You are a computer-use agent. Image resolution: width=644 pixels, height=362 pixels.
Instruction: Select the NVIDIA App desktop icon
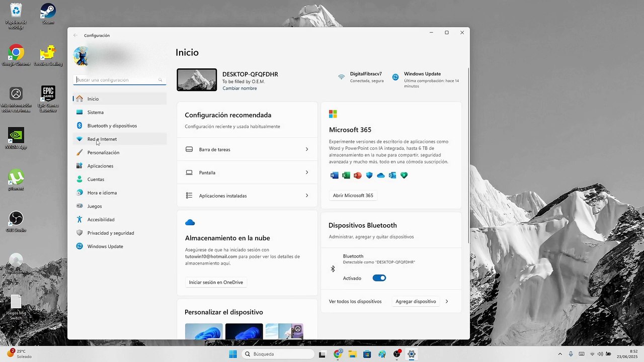pyautogui.click(x=16, y=138)
